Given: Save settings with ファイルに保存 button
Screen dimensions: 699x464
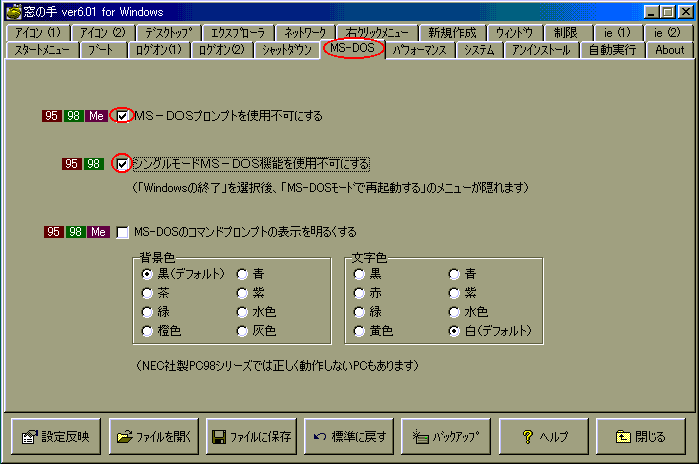Looking at the screenshot, I should click(251, 436).
